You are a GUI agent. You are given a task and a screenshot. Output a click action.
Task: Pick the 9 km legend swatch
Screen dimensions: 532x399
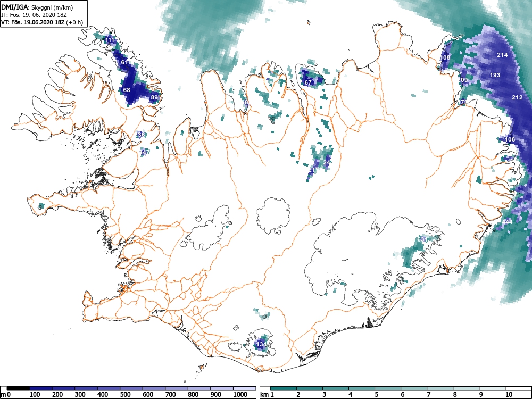click(492, 388)
